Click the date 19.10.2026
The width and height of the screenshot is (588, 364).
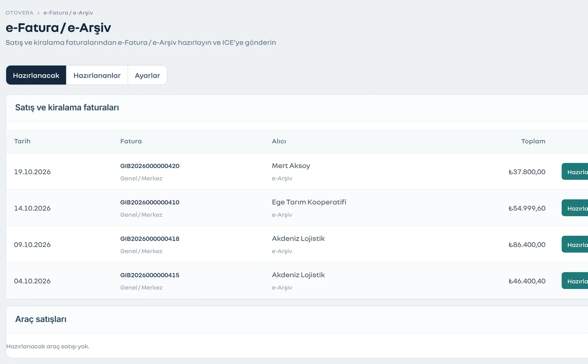(32, 172)
